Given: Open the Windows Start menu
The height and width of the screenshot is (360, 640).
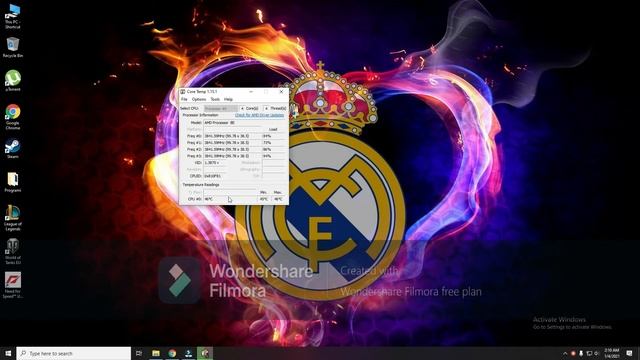Looking at the screenshot, I should point(8,353).
